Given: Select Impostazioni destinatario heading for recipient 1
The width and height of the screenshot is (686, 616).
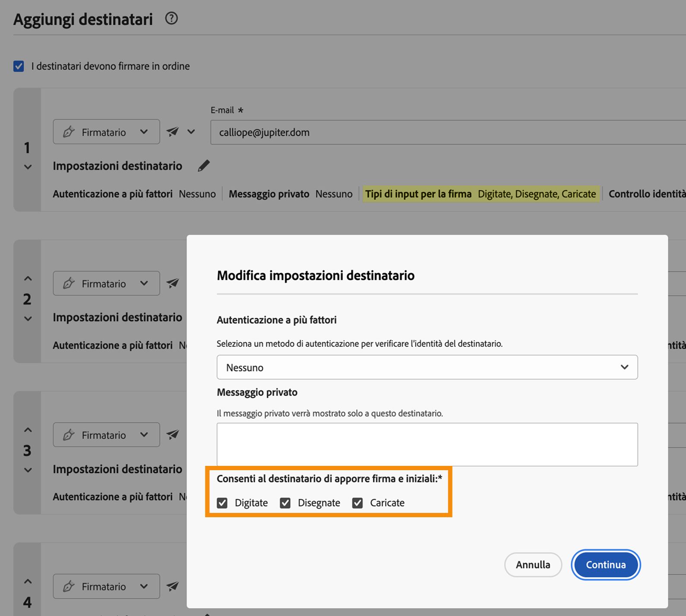Looking at the screenshot, I should click(x=117, y=166).
